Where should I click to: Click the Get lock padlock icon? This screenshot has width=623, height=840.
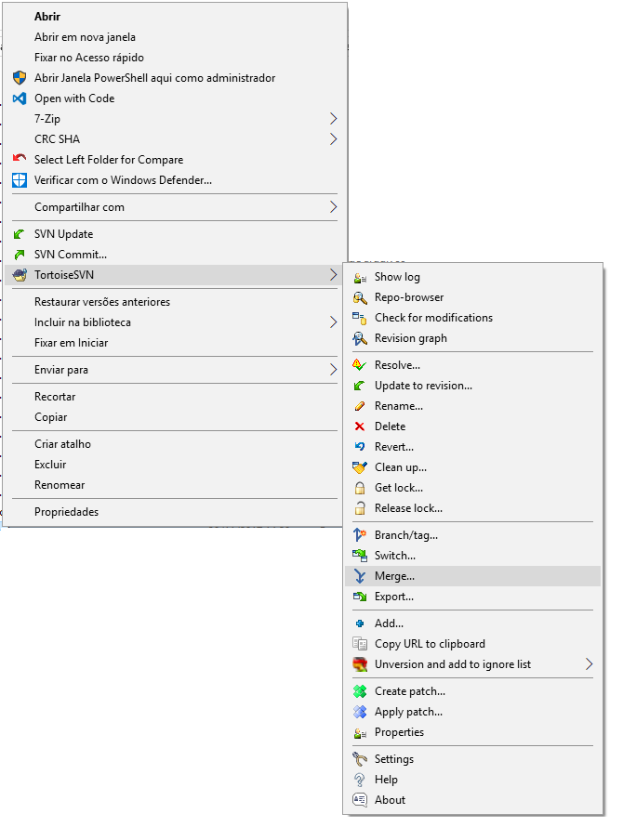pyautogui.click(x=360, y=488)
